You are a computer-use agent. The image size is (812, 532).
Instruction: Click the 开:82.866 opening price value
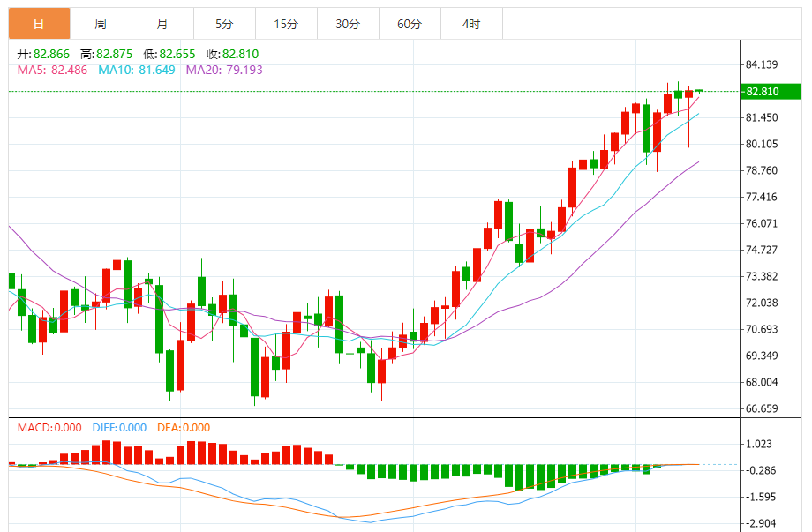click(x=43, y=54)
